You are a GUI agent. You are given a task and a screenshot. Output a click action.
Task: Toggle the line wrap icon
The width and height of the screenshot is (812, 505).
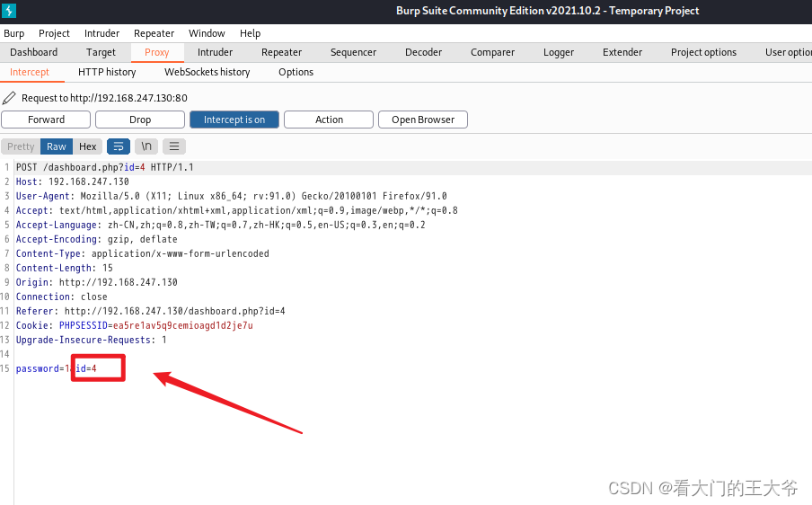coord(118,146)
